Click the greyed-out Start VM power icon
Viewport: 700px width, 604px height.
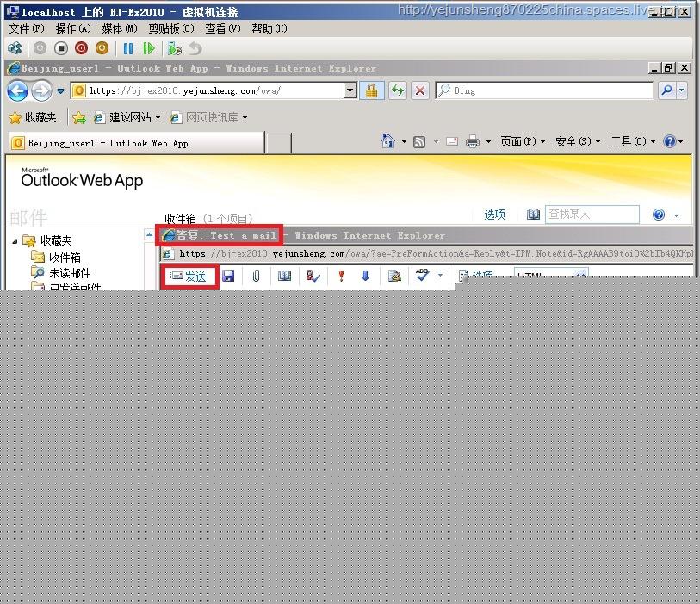coord(40,48)
